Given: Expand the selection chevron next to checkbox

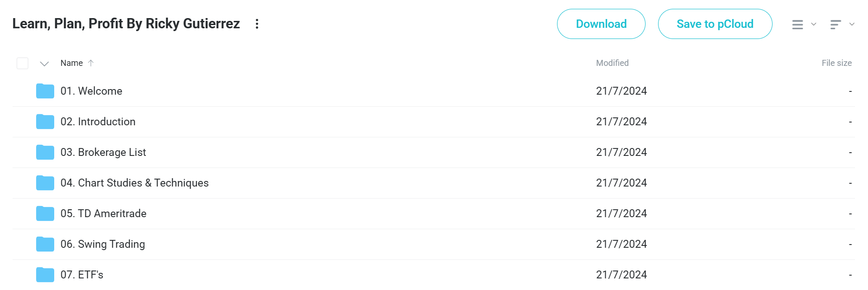Looking at the screenshot, I should [x=44, y=64].
